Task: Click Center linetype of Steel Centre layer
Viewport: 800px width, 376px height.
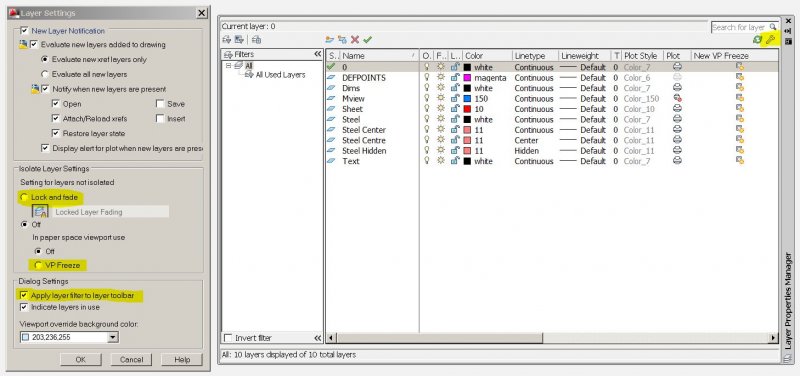Action: coord(526,140)
